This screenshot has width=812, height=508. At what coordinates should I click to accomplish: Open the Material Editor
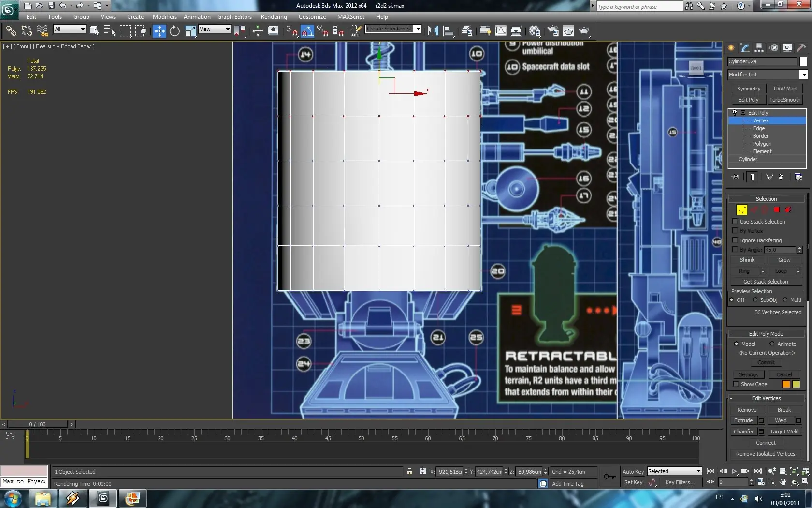pos(535,31)
